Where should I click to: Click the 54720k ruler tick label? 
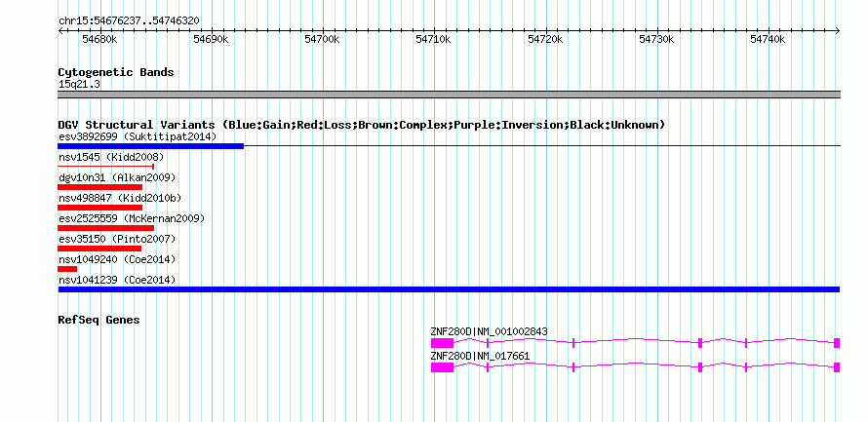(545, 40)
